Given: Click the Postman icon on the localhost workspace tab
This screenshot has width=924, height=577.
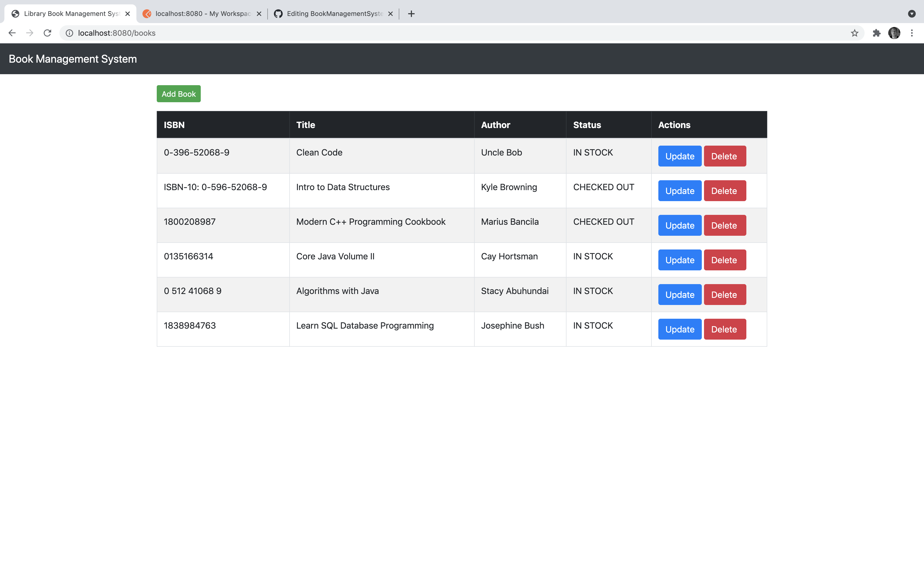Looking at the screenshot, I should 147,14.
